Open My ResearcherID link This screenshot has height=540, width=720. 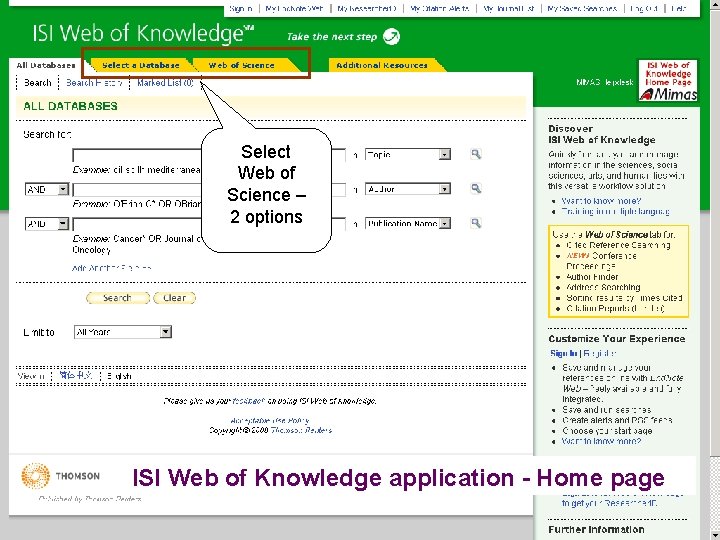coord(366,8)
